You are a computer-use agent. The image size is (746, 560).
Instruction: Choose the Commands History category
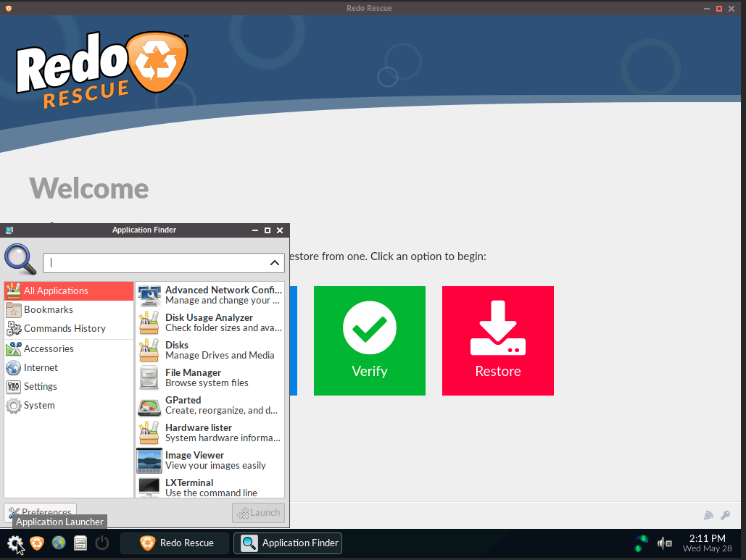[x=69, y=328]
